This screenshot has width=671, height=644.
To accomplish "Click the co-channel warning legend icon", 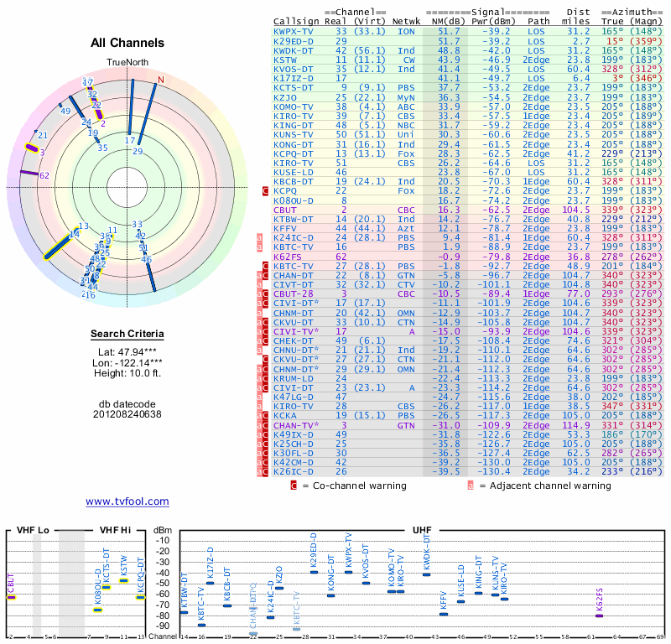I will click(294, 486).
